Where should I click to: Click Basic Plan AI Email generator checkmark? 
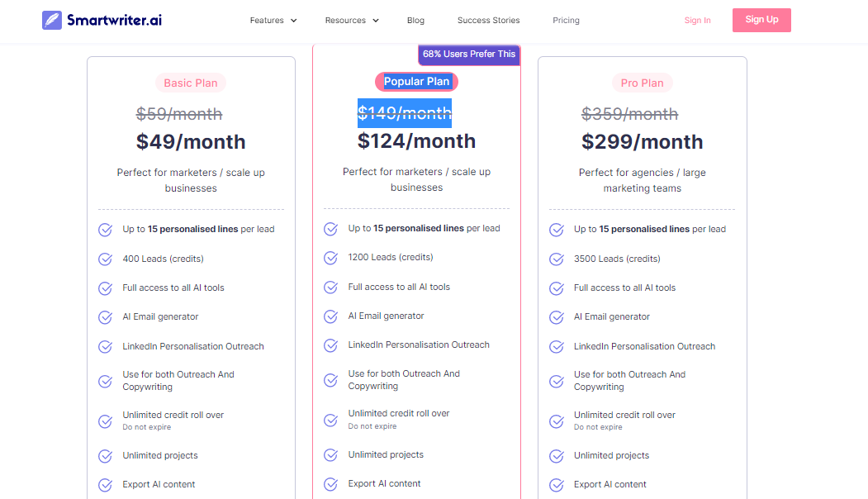[105, 317]
